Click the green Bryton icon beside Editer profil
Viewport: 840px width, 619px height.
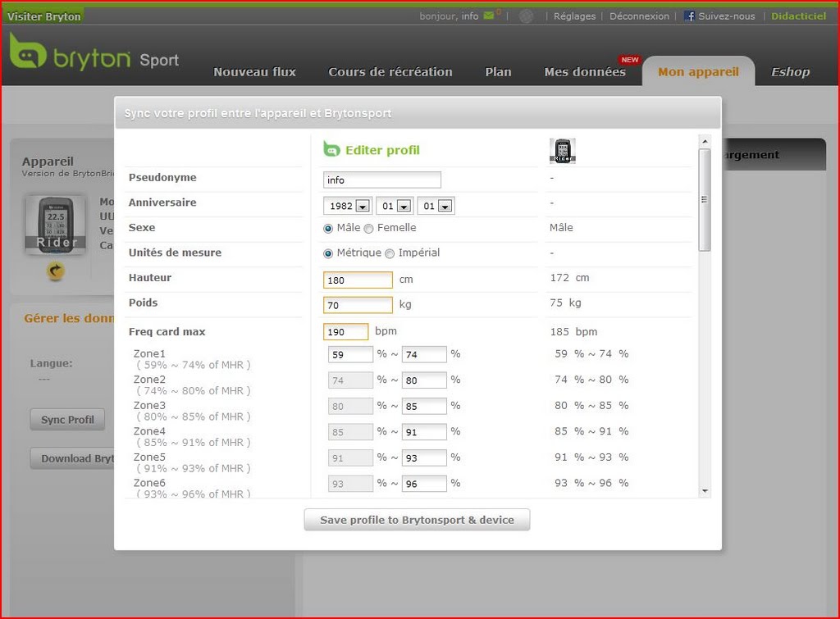[x=331, y=149]
